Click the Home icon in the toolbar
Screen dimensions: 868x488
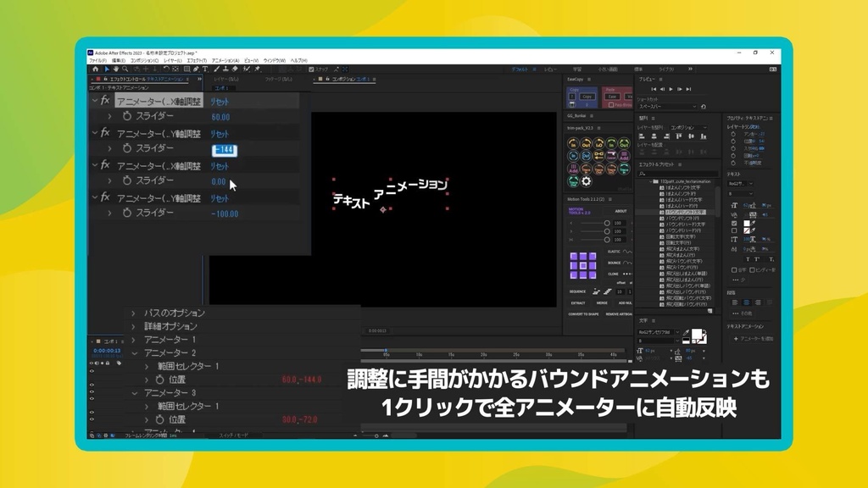pyautogui.click(x=95, y=69)
